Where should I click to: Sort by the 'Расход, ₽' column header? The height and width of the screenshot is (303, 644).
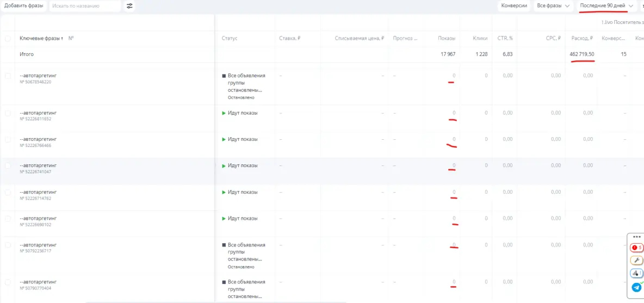tap(582, 38)
